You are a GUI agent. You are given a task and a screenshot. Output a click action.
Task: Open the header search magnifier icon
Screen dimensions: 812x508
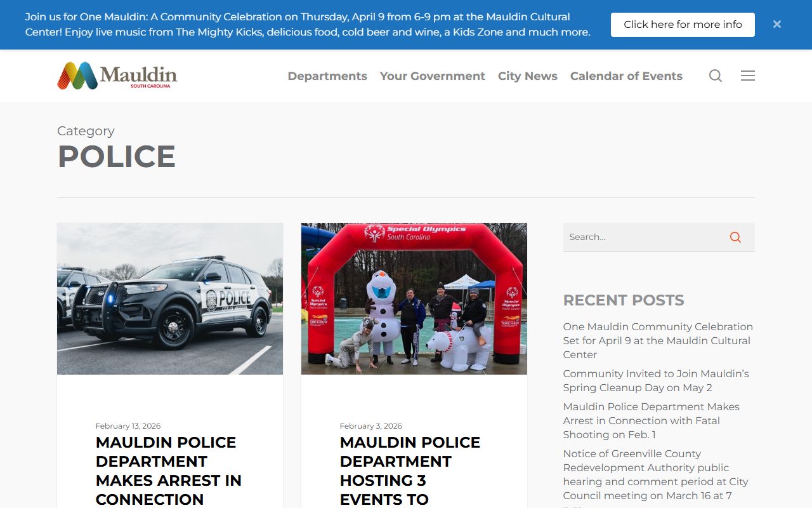coord(716,76)
